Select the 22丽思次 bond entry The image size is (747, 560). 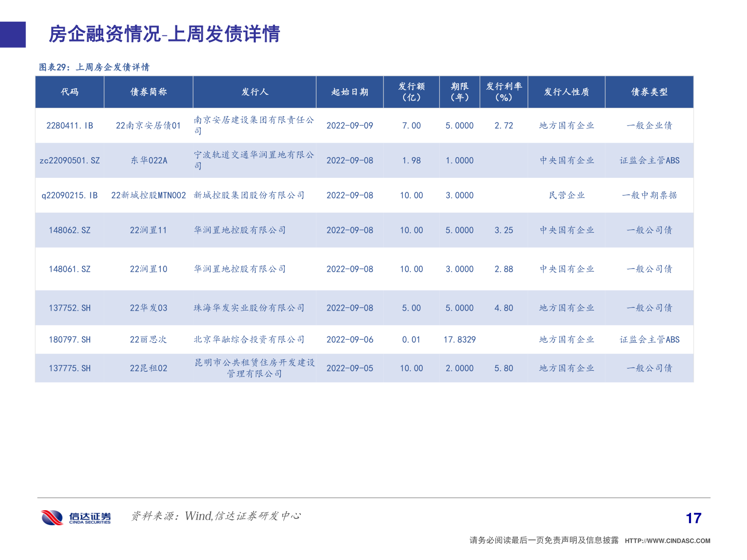click(149, 339)
